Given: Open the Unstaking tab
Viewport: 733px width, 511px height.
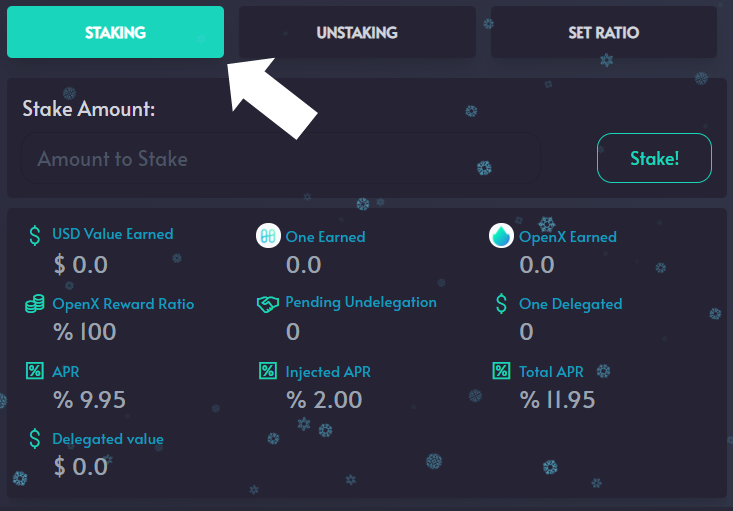Looking at the screenshot, I should click(357, 32).
